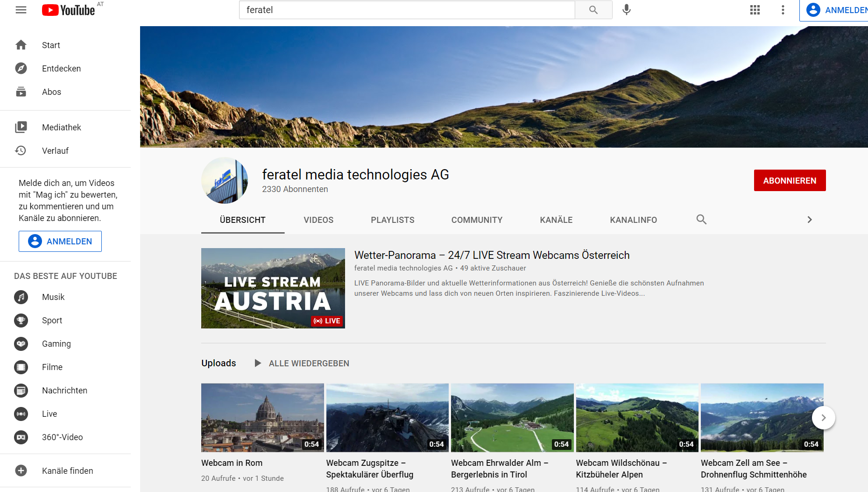The height and width of the screenshot is (492, 868).
Task: Click the YouTube logo
Action: (69, 10)
